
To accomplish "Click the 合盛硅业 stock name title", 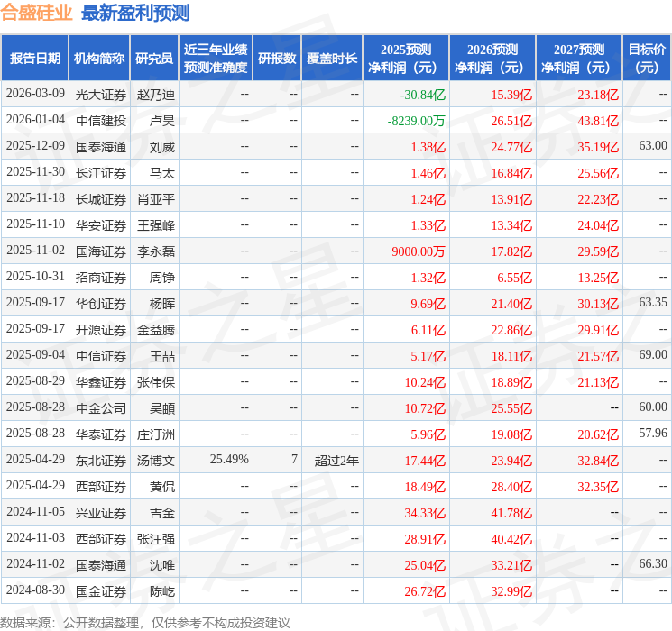I will point(37,13).
